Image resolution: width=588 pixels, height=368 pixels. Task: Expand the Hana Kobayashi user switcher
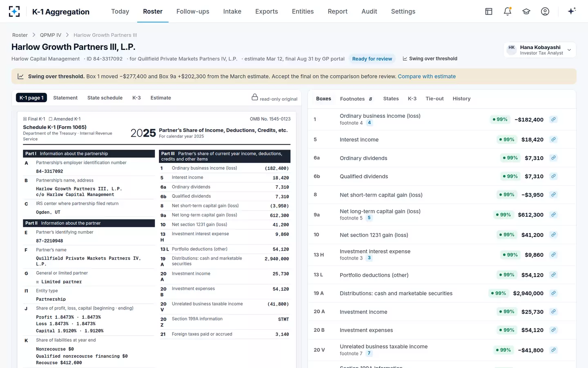[x=540, y=50]
